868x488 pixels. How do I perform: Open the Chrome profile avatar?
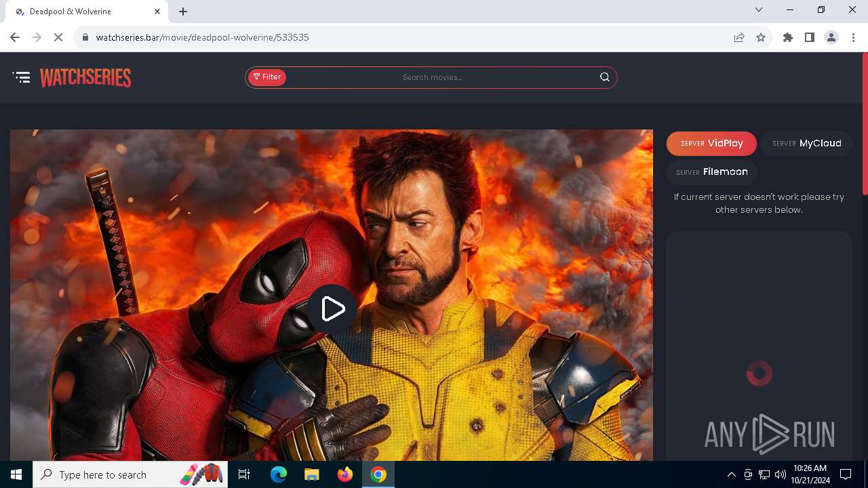[831, 37]
